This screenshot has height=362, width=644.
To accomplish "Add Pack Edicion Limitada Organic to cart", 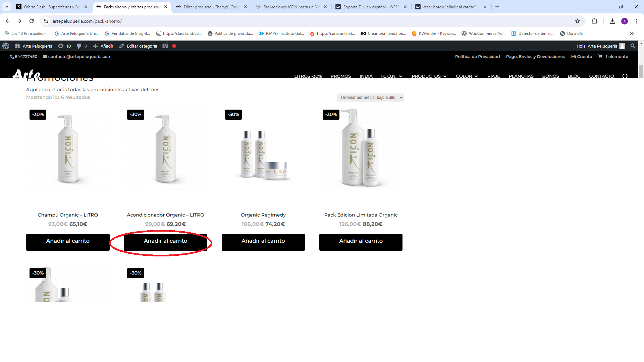I will (x=361, y=242).
